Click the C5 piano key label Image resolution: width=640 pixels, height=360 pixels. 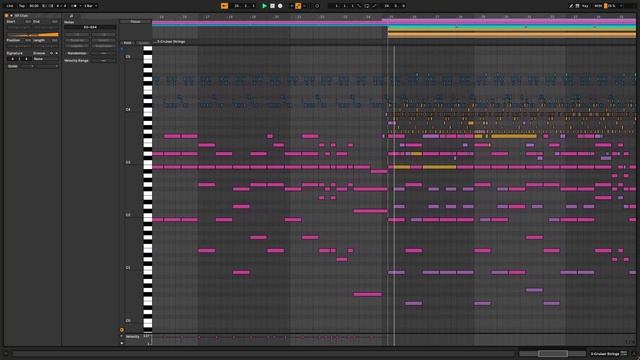point(128,57)
